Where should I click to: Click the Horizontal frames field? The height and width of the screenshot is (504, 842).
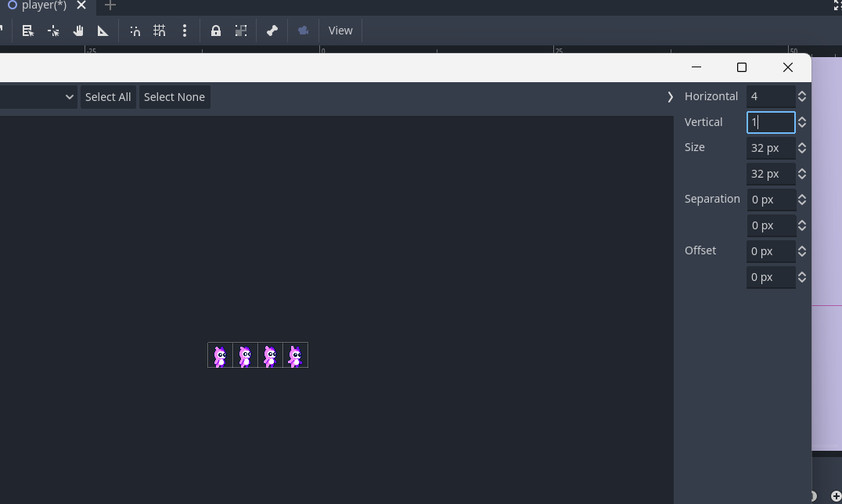[771, 96]
